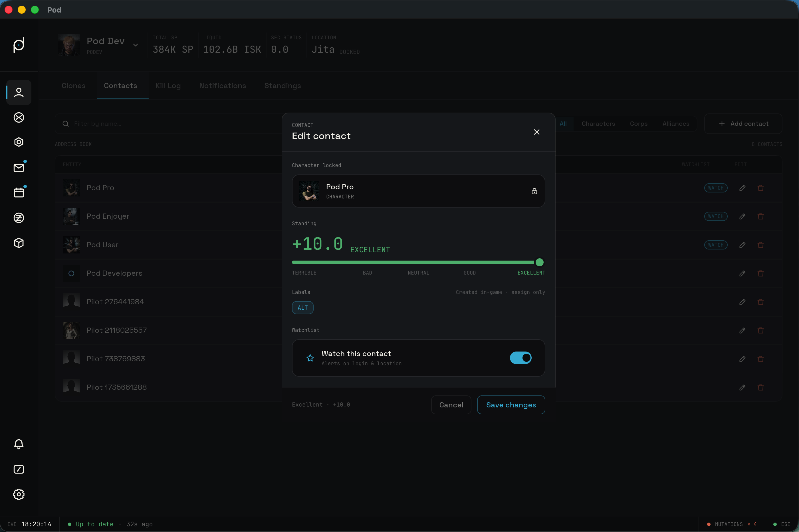Click the MUTATIONS × 4 status indicator

click(x=732, y=524)
